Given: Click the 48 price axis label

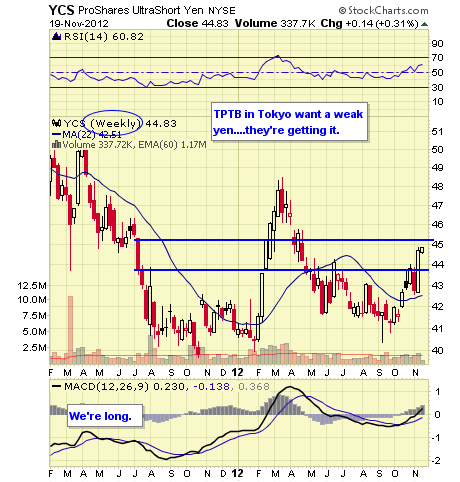Looking at the screenshot, I should [437, 187].
